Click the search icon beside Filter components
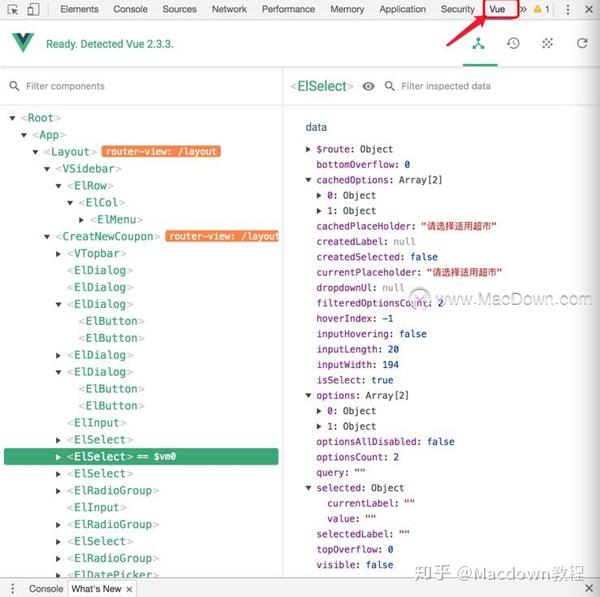The width and height of the screenshot is (600, 597). (x=14, y=86)
